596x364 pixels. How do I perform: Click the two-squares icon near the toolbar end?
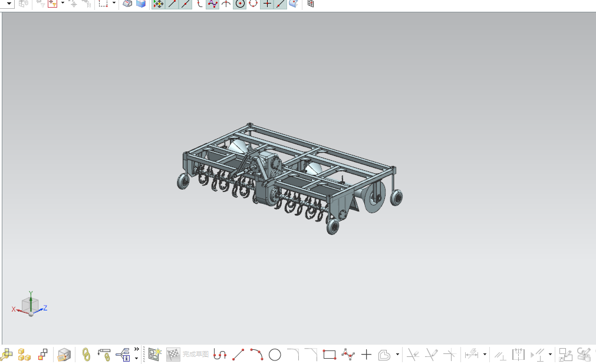[x=565, y=355]
